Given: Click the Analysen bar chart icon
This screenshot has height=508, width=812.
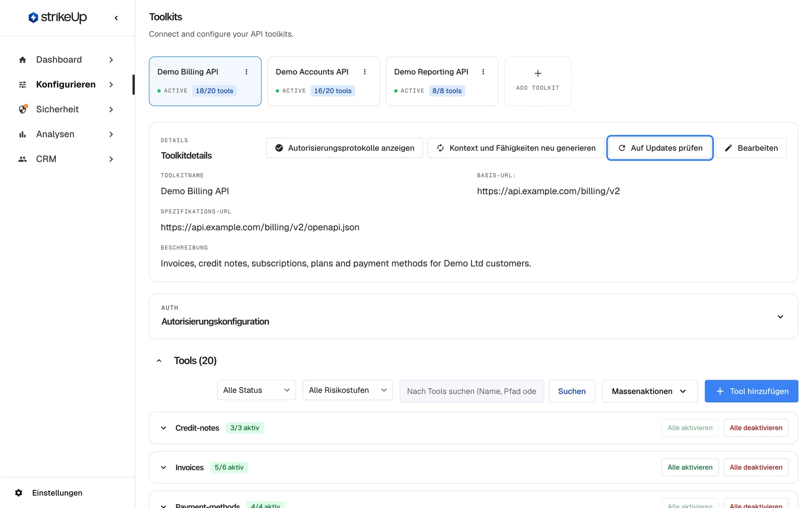Looking at the screenshot, I should [23, 134].
